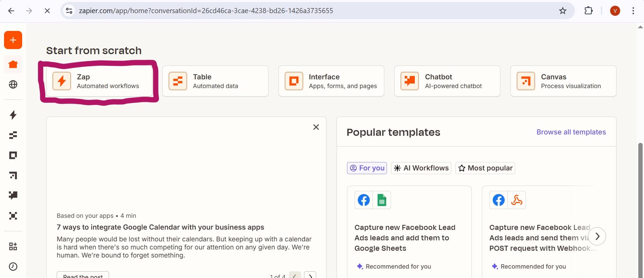Open Browse all templates link

571,132
